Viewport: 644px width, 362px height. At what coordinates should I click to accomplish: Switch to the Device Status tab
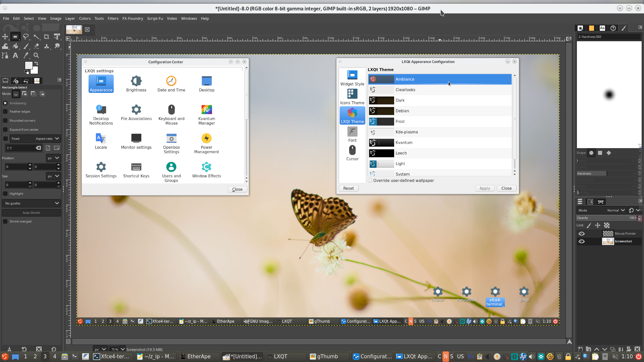click(x=16, y=81)
